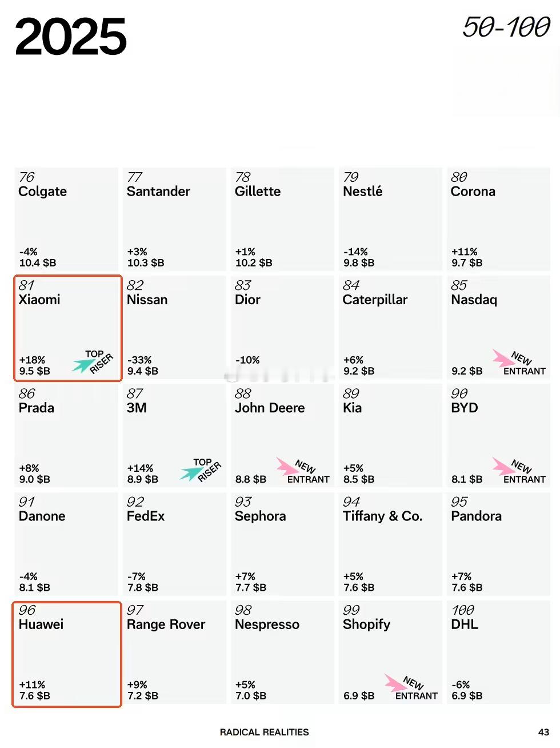Open the Colgate brand tile
The height and width of the screenshot is (748, 560).
pos(66,219)
